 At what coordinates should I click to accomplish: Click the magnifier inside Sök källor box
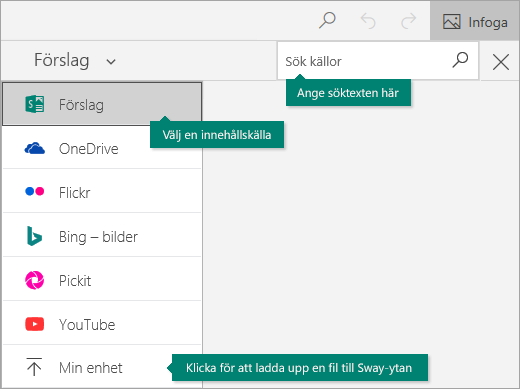460,60
